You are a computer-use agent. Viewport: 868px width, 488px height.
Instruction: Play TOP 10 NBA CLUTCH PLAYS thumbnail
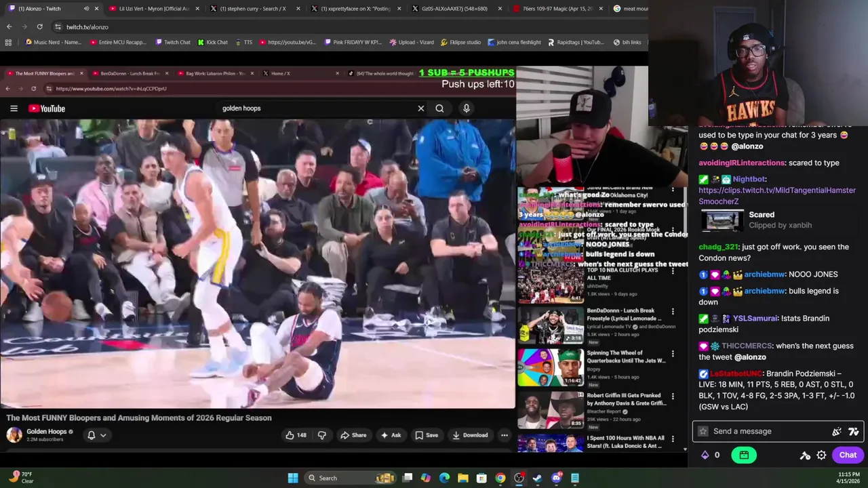click(x=551, y=284)
